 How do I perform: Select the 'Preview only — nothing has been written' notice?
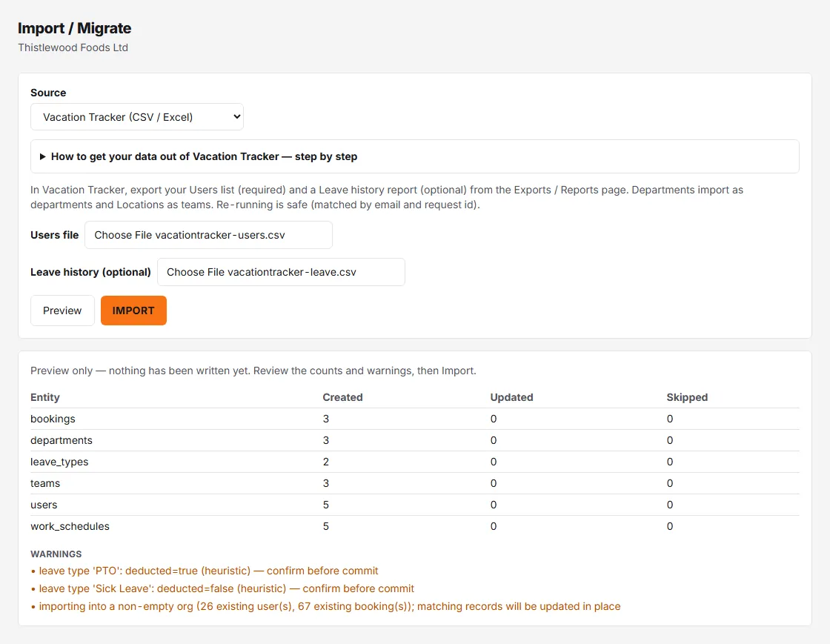(x=253, y=371)
